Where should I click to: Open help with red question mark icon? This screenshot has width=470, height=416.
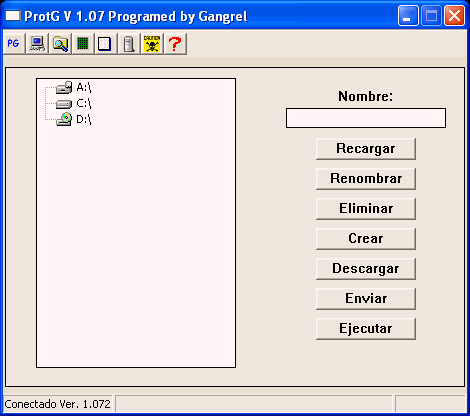(175, 43)
